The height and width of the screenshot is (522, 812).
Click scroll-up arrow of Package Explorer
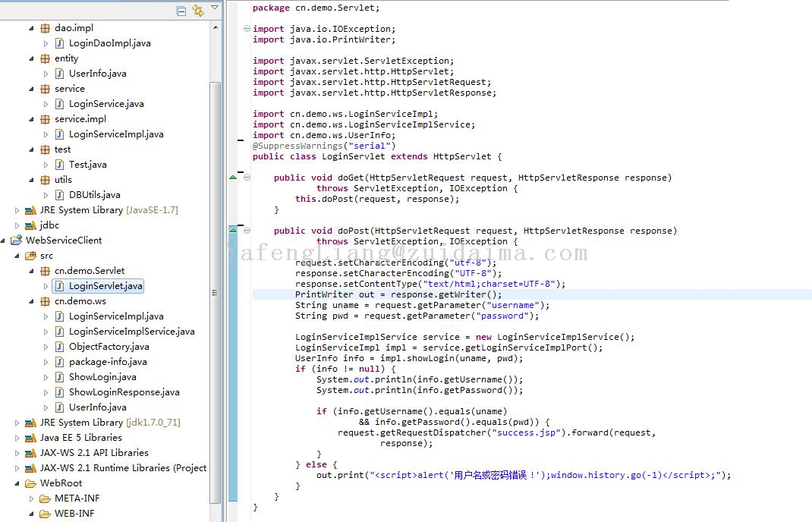pyautogui.click(x=216, y=27)
